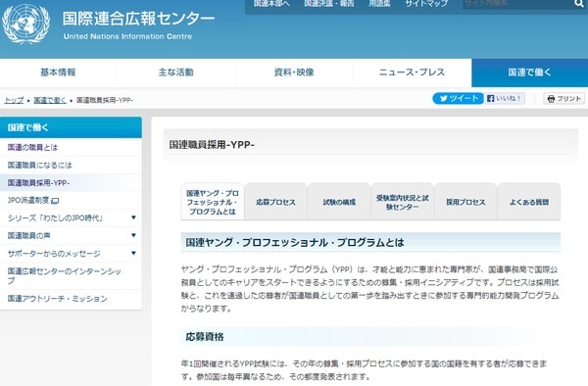The width and height of the screenshot is (588, 386).
Task: Open the 主な活動 main menu
Action: click(175, 72)
